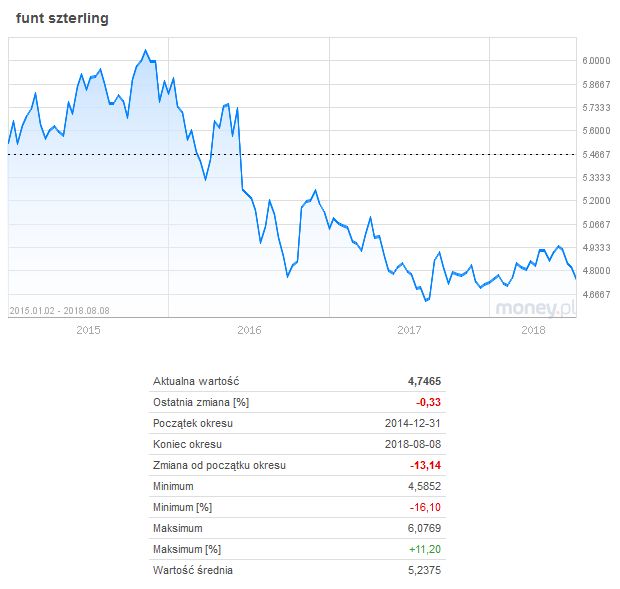
Task: Click the money.pl watermark logo
Action: click(x=537, y=308)
